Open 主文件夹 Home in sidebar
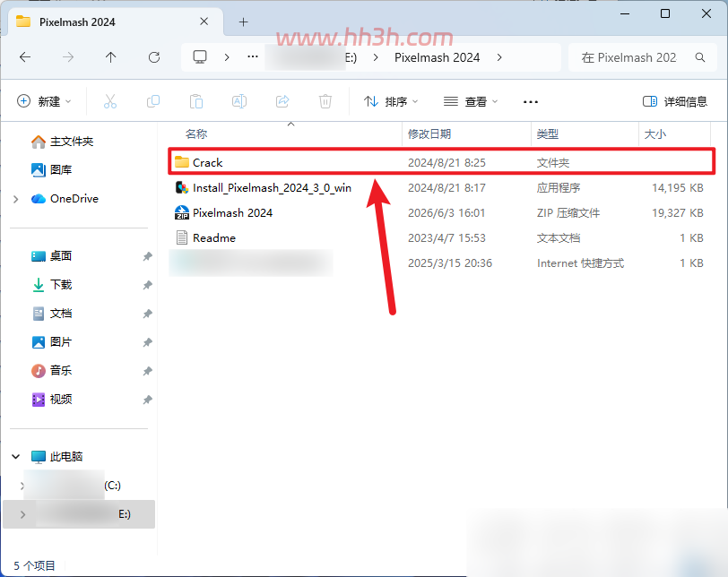The height and width of the screenshot is (577, 728). pyautogui.click(x=62, y=142)
